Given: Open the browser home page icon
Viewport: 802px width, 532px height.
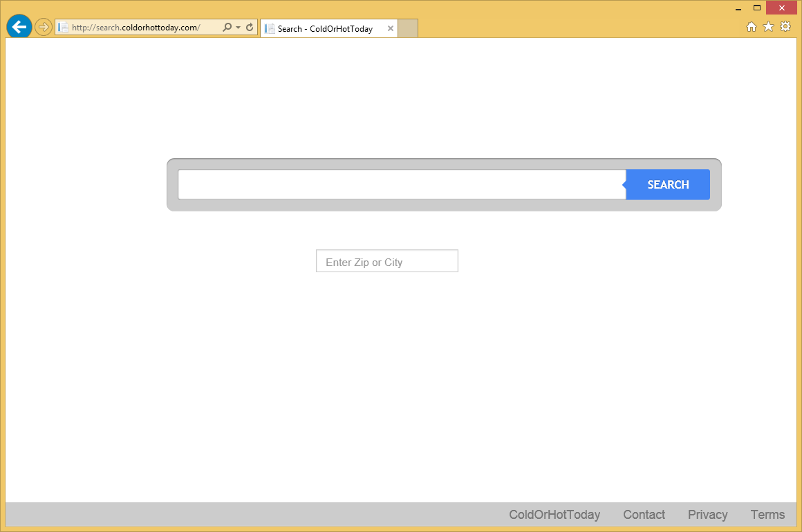Looking at the screenshot, I should click(751, 26).
